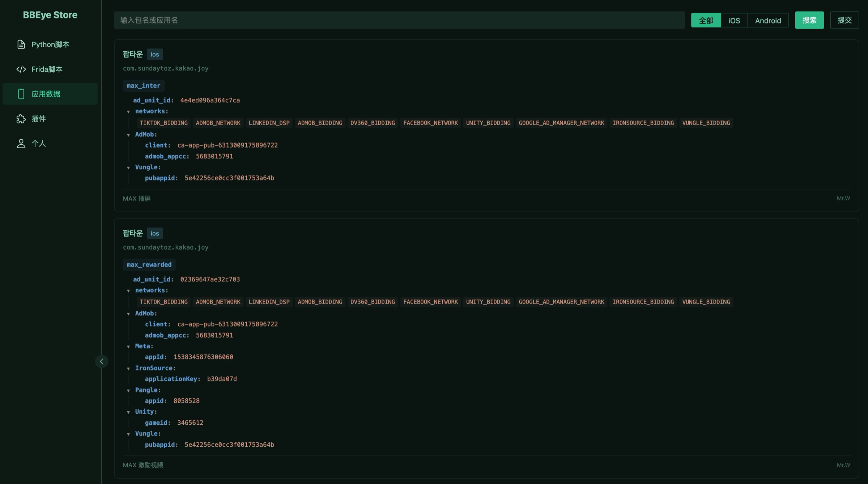The height and width of the screenshot is (484, 868).
Task: Enable the Android filter
Action: pos(768,20)
